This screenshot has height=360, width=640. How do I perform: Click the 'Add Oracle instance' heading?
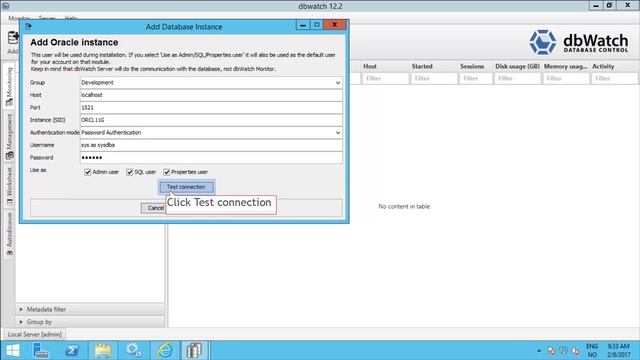[74, 42]
